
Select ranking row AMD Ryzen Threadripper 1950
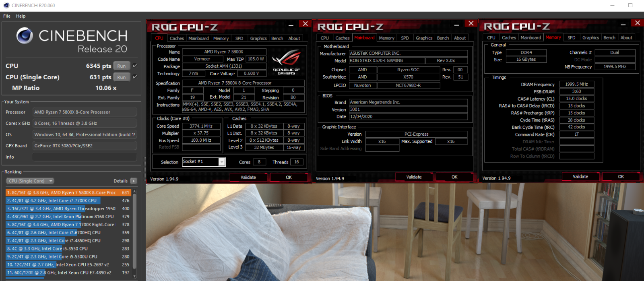68,209
